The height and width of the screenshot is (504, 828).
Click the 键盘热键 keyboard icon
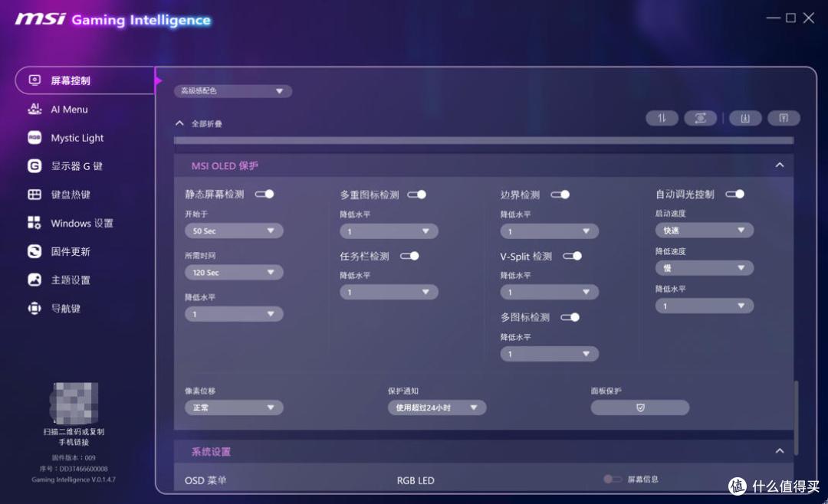[x=34, y=195]
